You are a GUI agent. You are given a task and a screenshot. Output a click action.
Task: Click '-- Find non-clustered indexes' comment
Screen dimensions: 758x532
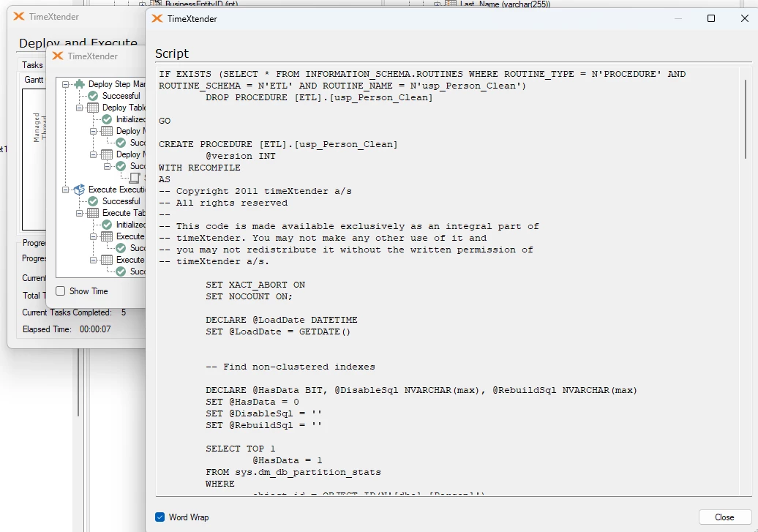290,367
